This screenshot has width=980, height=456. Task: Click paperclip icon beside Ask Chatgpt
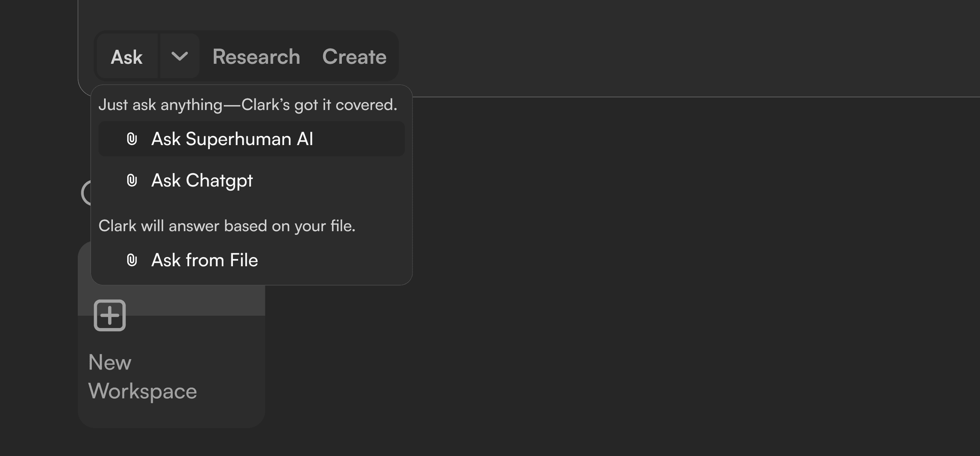click(132, 181)
